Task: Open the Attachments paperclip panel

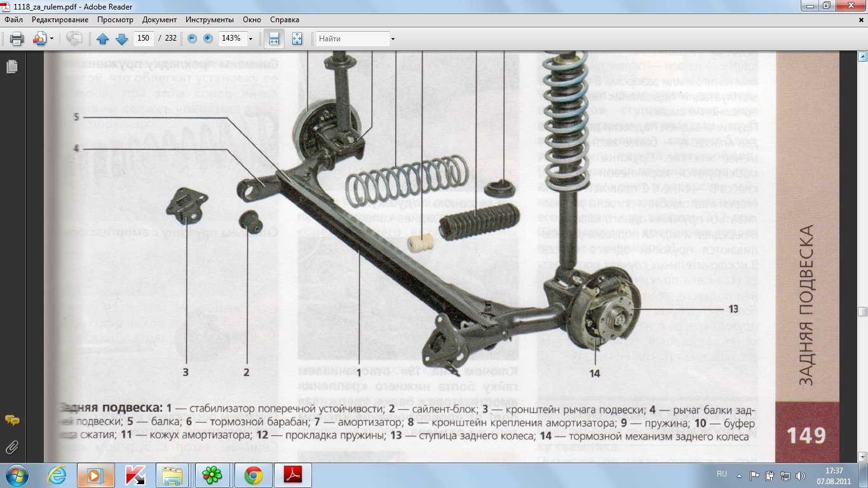Action: pyautogui.click(x=11, y=447)
